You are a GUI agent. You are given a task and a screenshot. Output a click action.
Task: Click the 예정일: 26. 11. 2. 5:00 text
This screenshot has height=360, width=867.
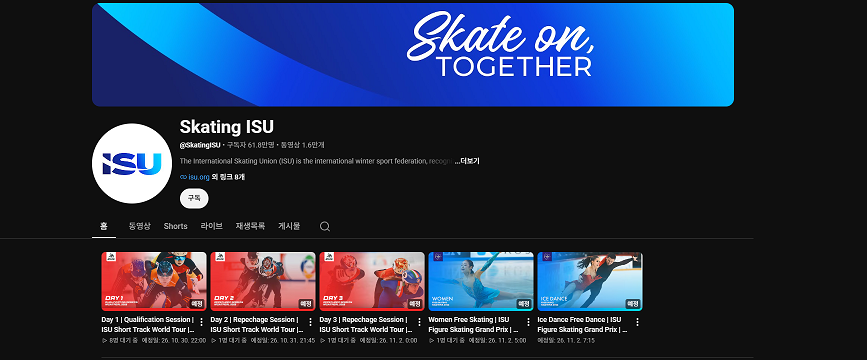pyautogui.click(x=497, y=341)
